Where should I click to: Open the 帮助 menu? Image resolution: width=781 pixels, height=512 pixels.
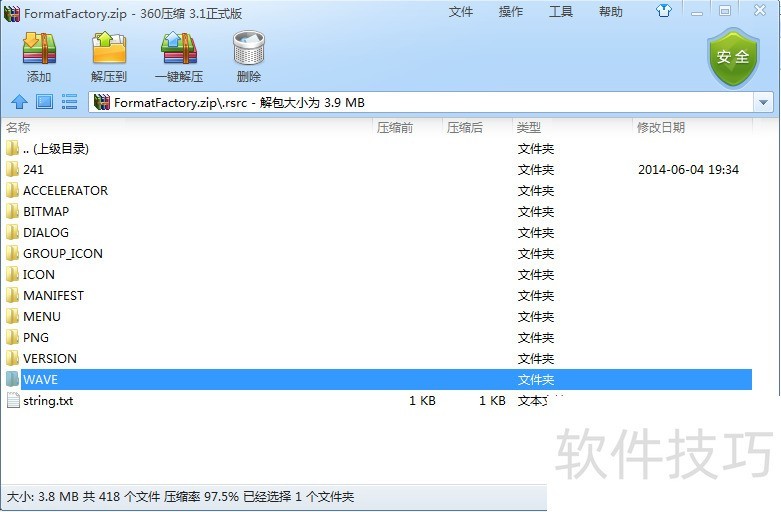(x=611, y=11)
